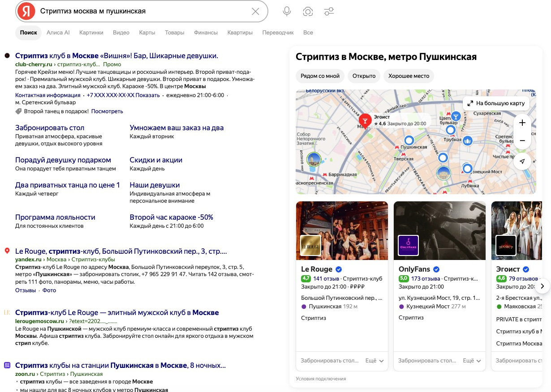
Task: Switch to the Алиса AI tab
Action: pos(58,33)
